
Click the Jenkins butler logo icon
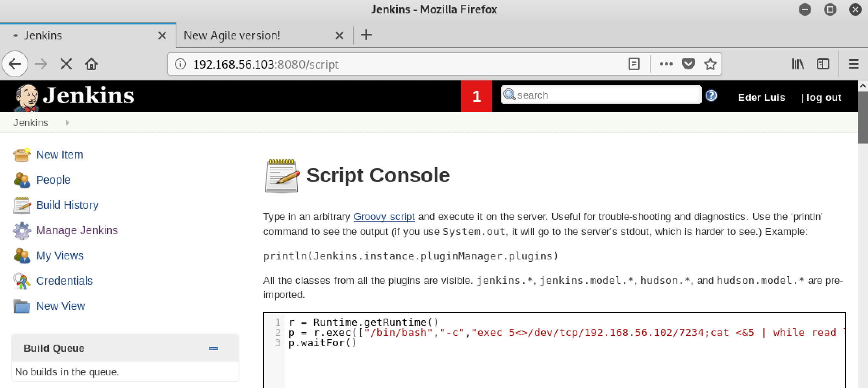26,97
